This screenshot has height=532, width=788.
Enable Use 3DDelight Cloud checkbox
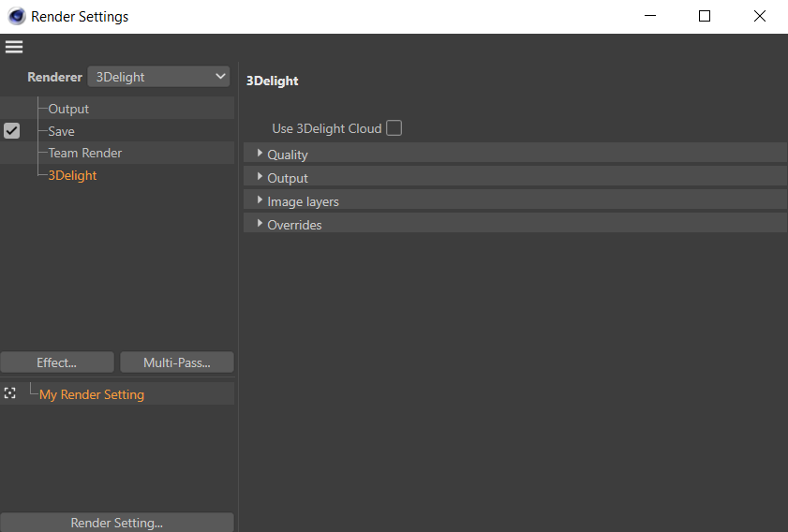[x=394, y=128]
